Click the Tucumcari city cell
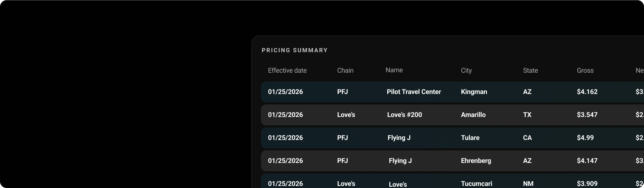 coord(476,184)
